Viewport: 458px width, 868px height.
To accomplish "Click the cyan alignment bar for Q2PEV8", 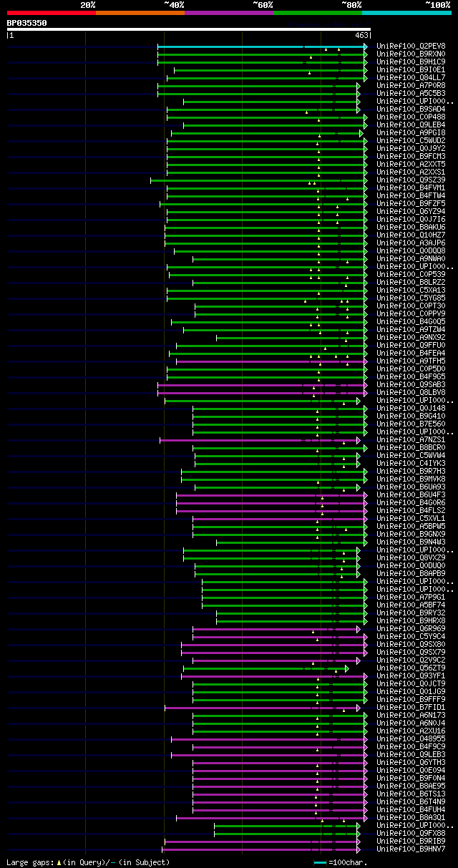I will [262, 47].
